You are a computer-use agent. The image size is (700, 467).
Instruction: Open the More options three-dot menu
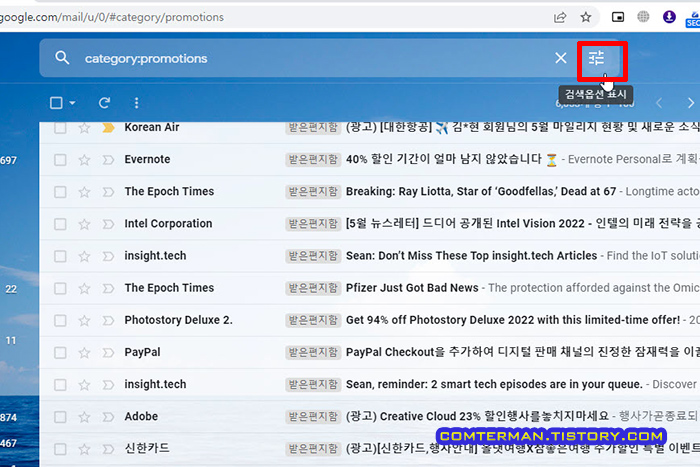pyautogui.click(x=137, y=103)
